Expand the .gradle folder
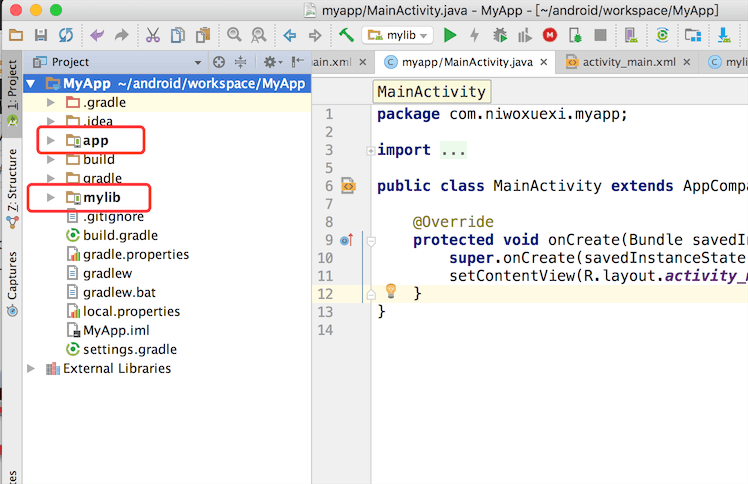 [x=51, y=103]
